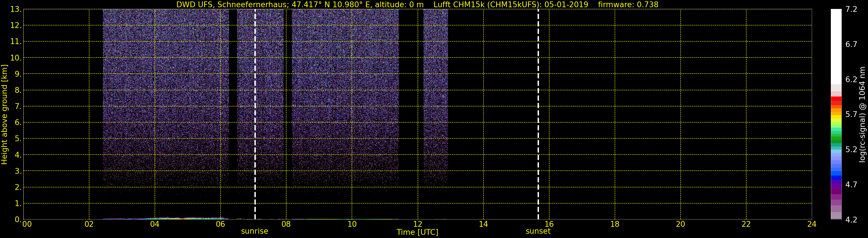Click colorbar tick label 4.2

coord(851,220)
